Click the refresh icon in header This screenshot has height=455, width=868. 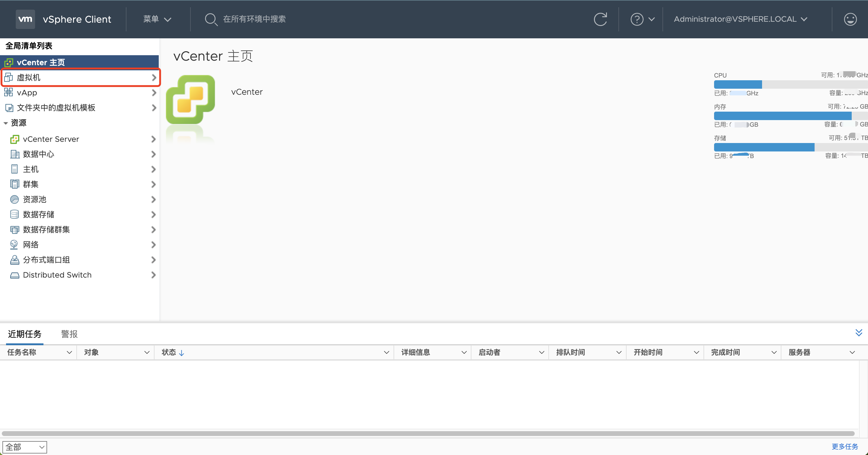tap(600, 19)
